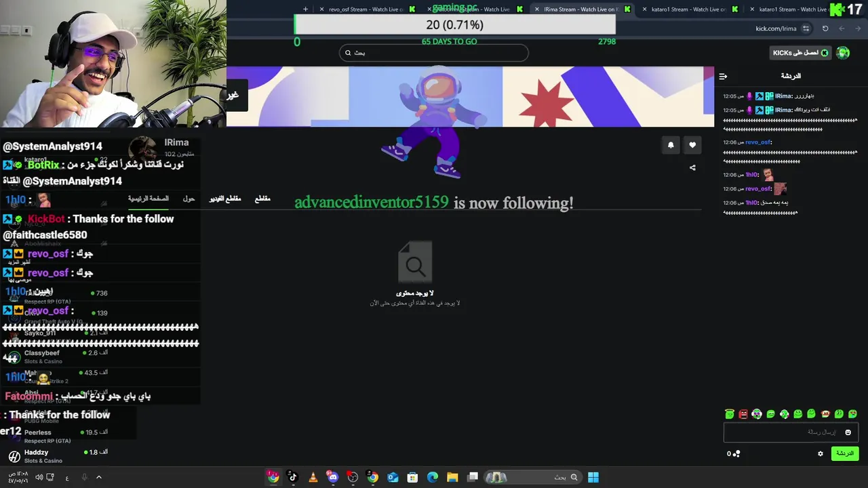Screen dimensions: 868x488
Task: Go back using the browser back arrow
Action: point(857,28)
